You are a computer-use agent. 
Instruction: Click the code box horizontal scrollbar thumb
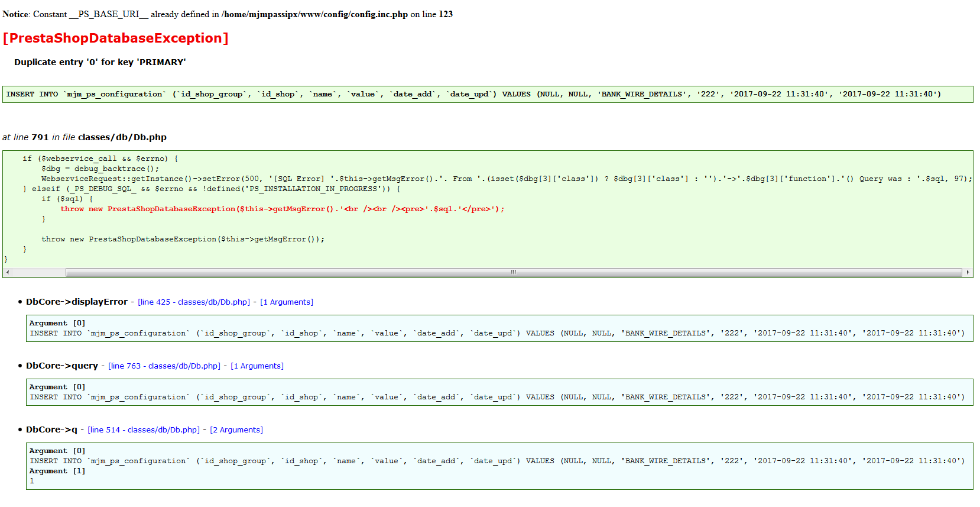514,273
